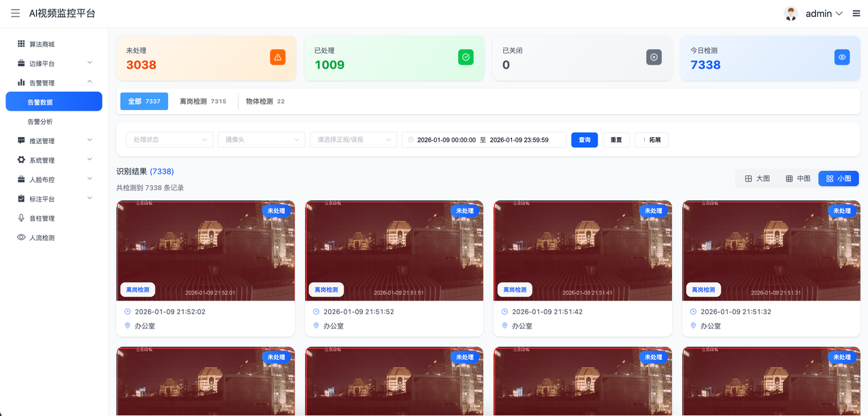Image resolution: width=868 pixels, height=416 pixels.
Task: Open 算法商城 menu item
Action: pos(54,43)
